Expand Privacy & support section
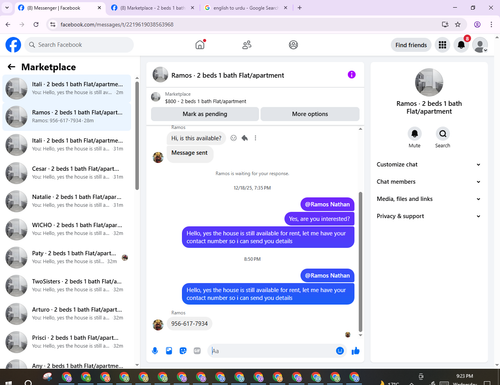This screenshot has width=500, height=385. coord(429,216)
